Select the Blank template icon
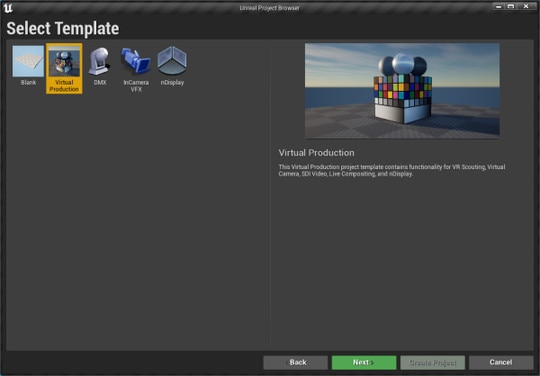 click(28, 61)
